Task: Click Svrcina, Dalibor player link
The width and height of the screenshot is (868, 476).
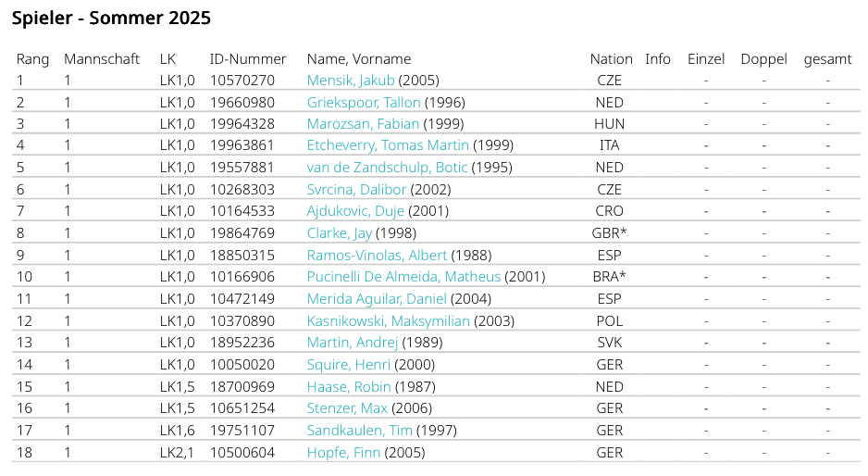Action: pos(356,190)
